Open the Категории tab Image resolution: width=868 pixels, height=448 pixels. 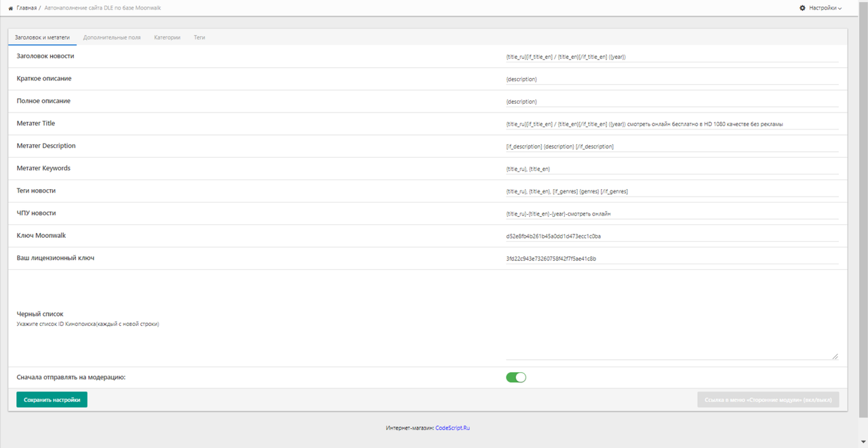point(167,37)
